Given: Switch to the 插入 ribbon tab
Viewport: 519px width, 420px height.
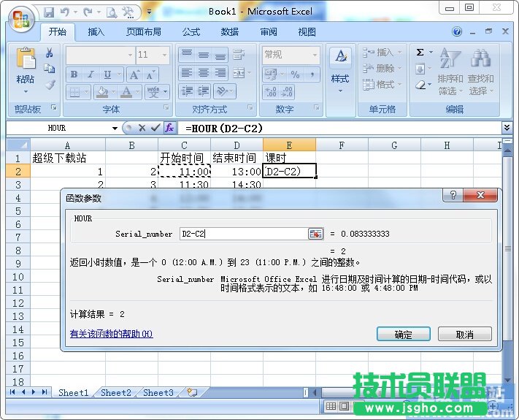Looking at the screenshot, I should point(96,32).
